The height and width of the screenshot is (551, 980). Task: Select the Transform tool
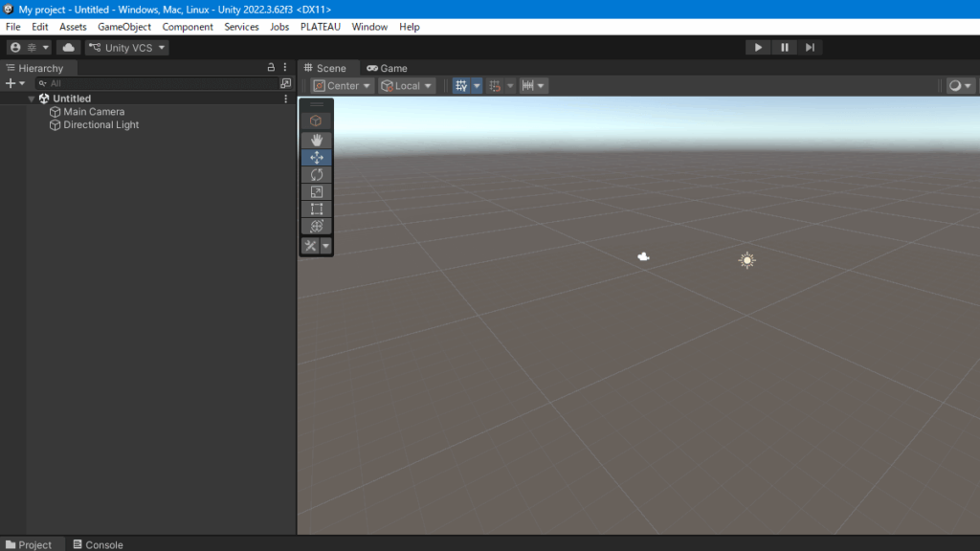coord(317,227)
